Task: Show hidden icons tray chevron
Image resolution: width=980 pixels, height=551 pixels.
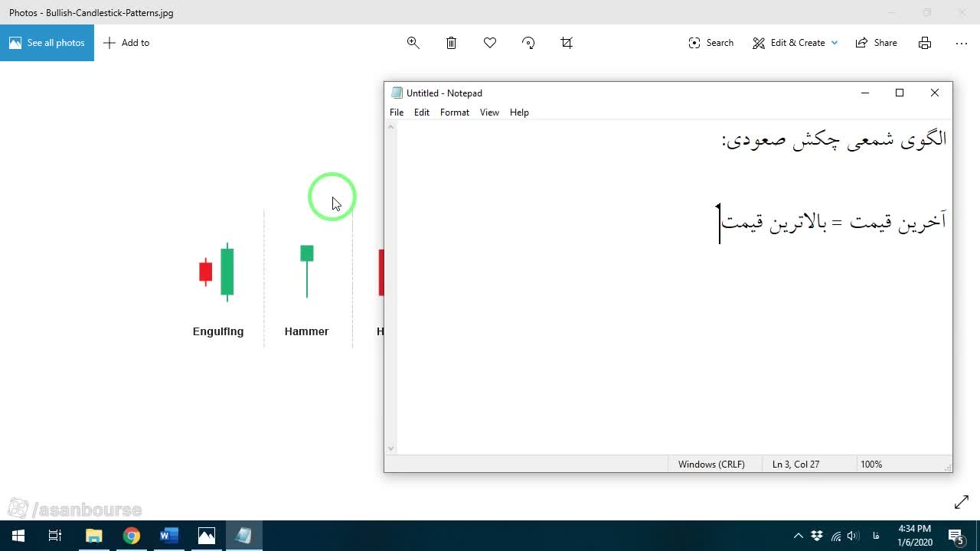Action: pos(798,536)
